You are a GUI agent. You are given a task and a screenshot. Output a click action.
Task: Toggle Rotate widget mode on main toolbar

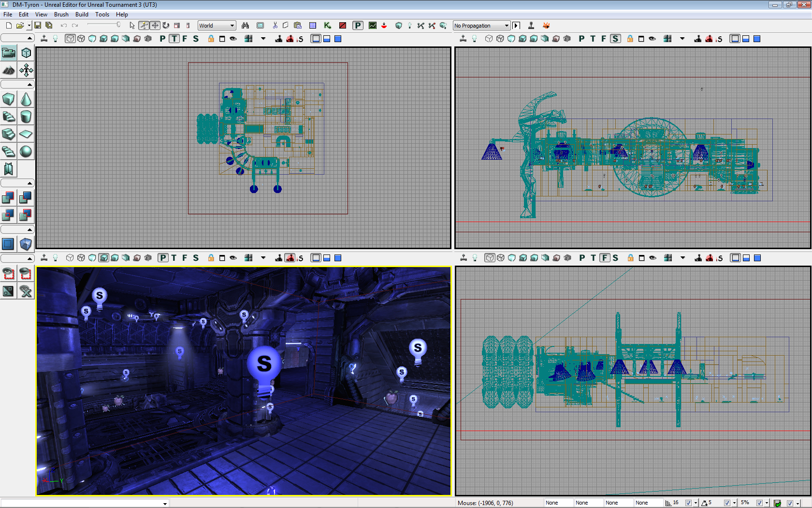coord(166,26)
